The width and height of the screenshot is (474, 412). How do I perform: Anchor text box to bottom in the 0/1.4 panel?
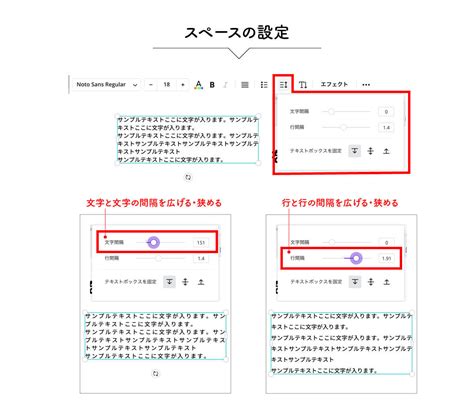click(x=386, y=151)
